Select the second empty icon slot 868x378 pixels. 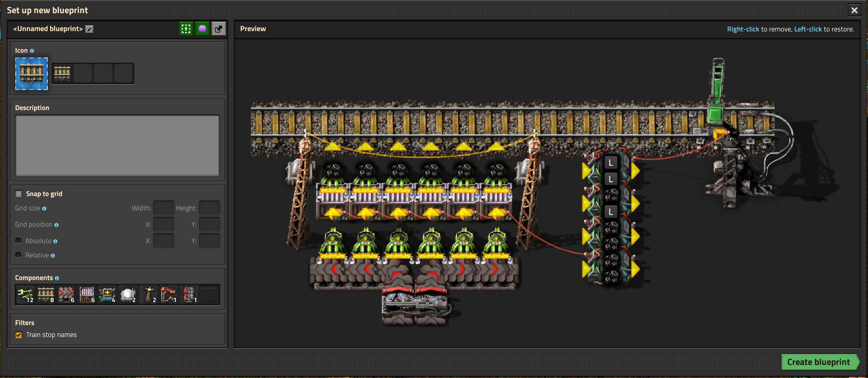click(x=83, y=74)
